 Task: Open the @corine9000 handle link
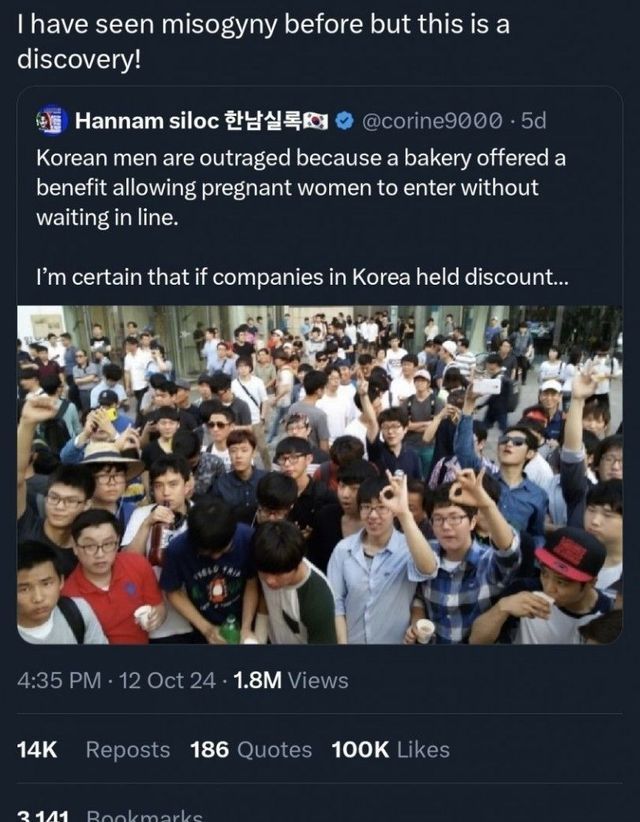(x=432, y=121)
